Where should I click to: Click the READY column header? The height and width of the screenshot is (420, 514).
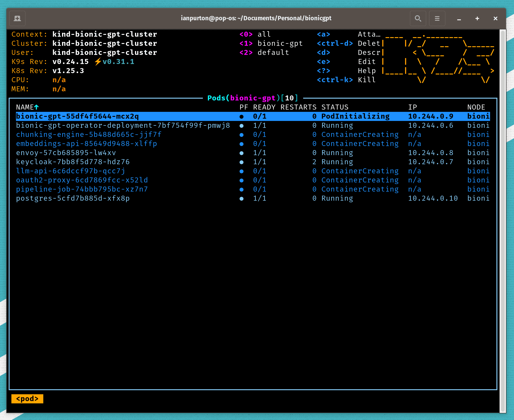(x=264, y=107)
